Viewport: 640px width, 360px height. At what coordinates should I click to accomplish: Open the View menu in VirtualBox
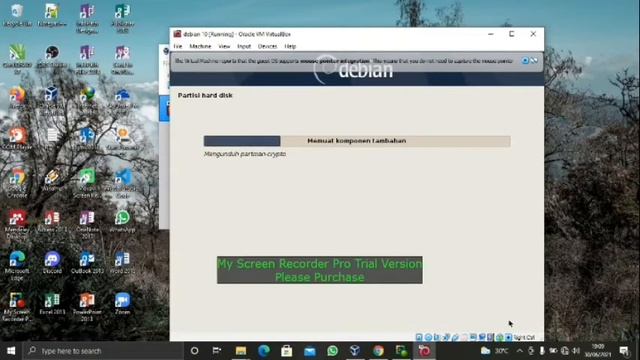click(224, 47)
